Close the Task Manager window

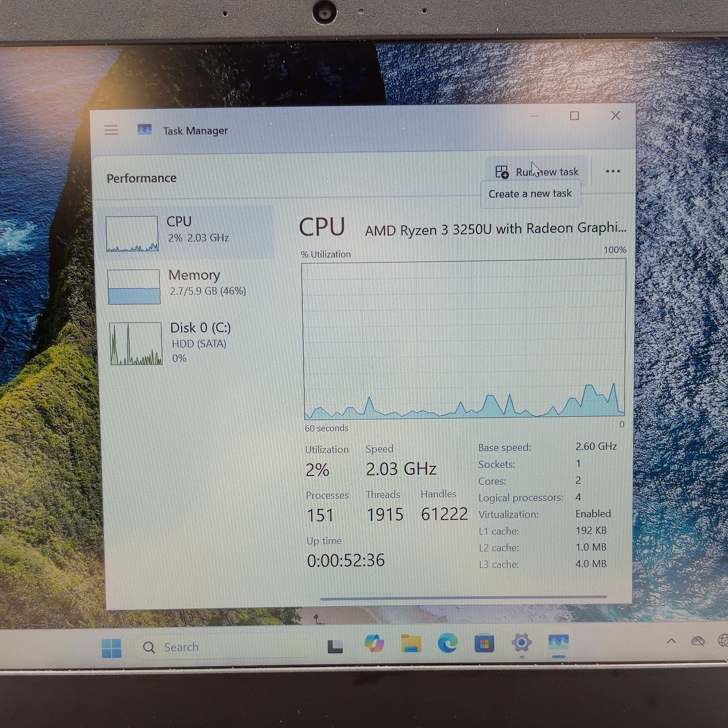[x=615, y=116]
